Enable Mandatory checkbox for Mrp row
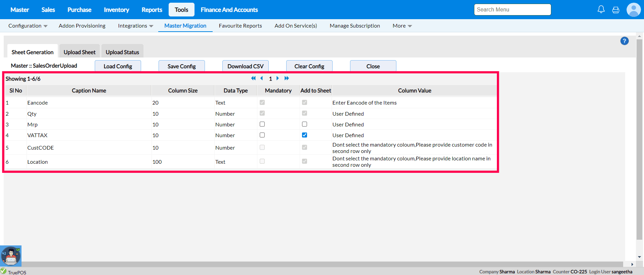This screenshot has height=275, width=644. coord(262,124)
